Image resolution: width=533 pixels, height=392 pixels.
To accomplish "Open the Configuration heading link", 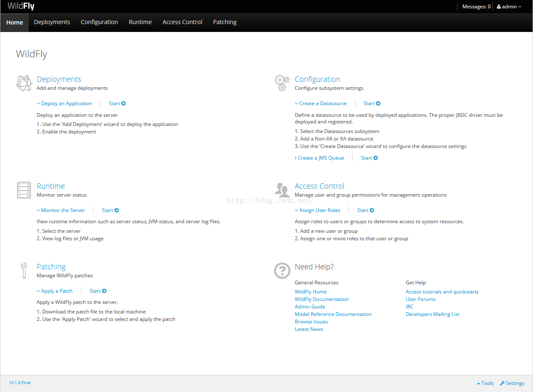I will point(318,79).
